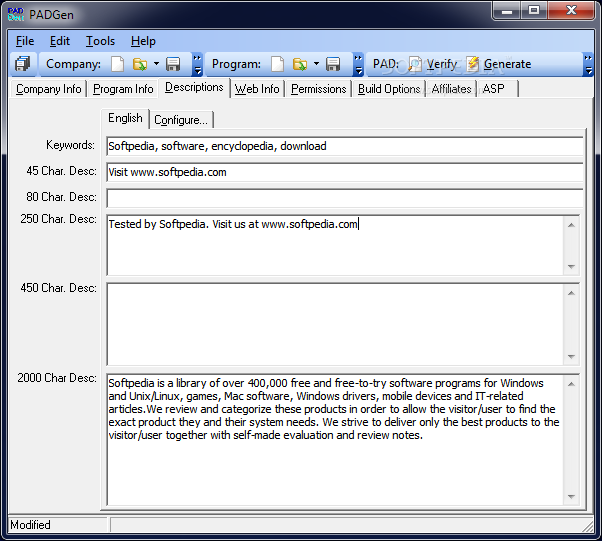Close the PADGen window
This screenshot has width=602, height=541.
571,10
